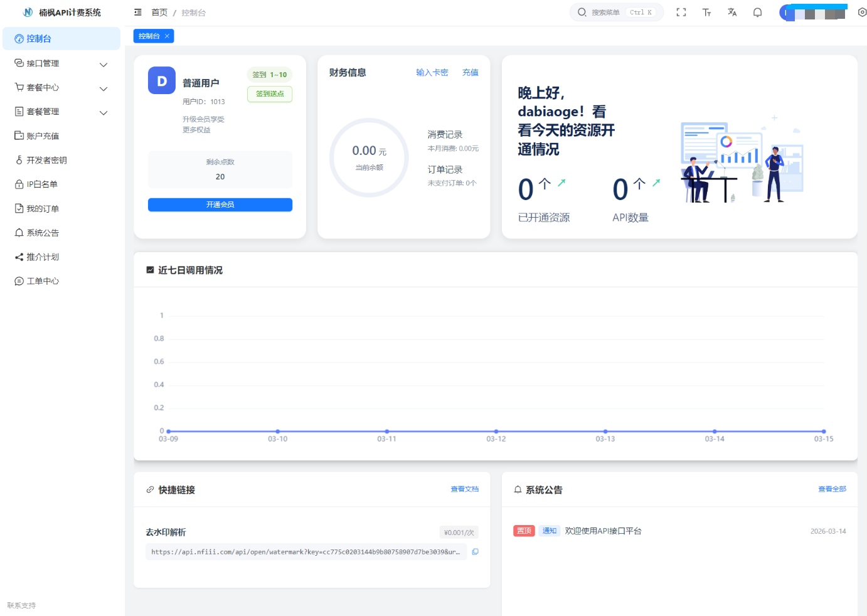Screen dimensions: 867x616
Task: Open documentation via 查看文档 link
Action: point(464,489)
